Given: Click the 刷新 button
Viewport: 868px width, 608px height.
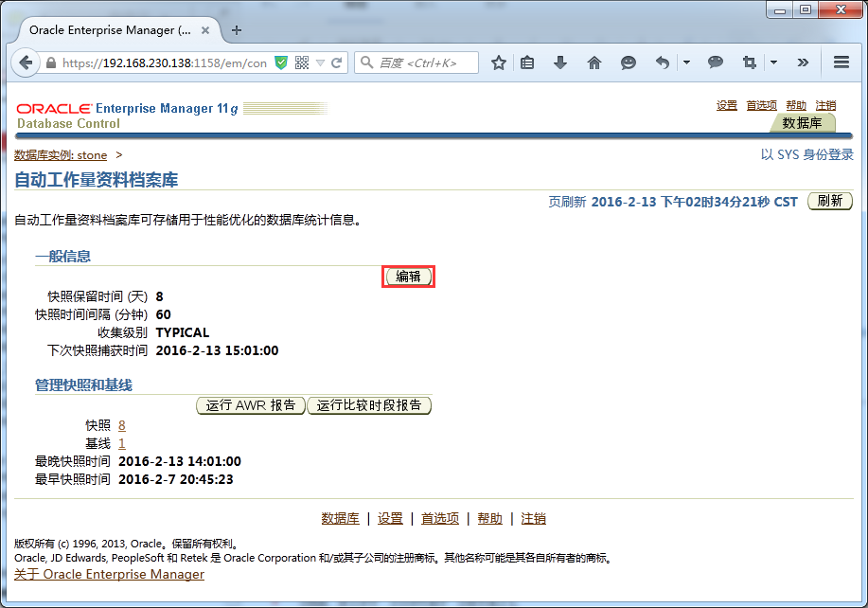Looking at the screenshot, I should 830,201.
